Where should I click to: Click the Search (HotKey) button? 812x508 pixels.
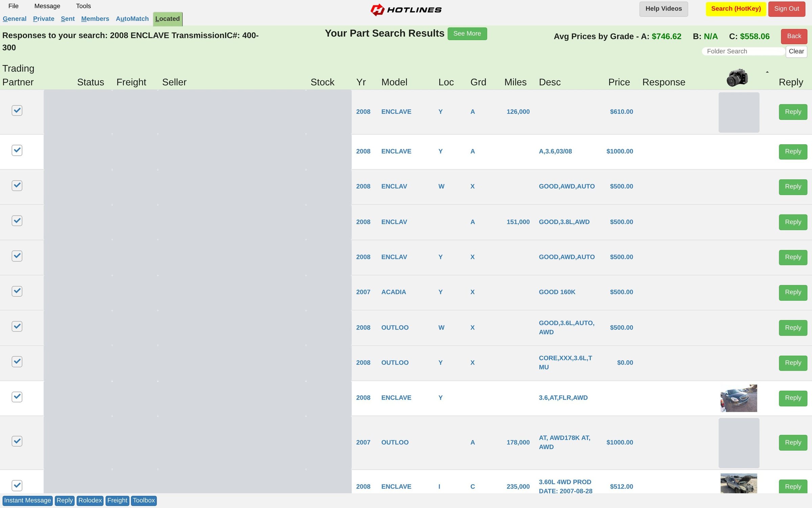pyautogui.click(x=736, y=9)
